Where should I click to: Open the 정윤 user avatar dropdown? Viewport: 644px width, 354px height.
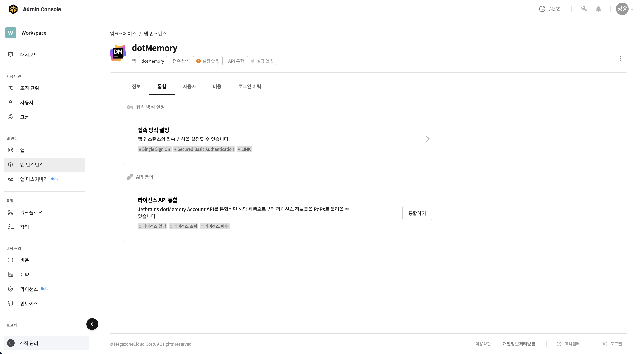tap(624, 9)
